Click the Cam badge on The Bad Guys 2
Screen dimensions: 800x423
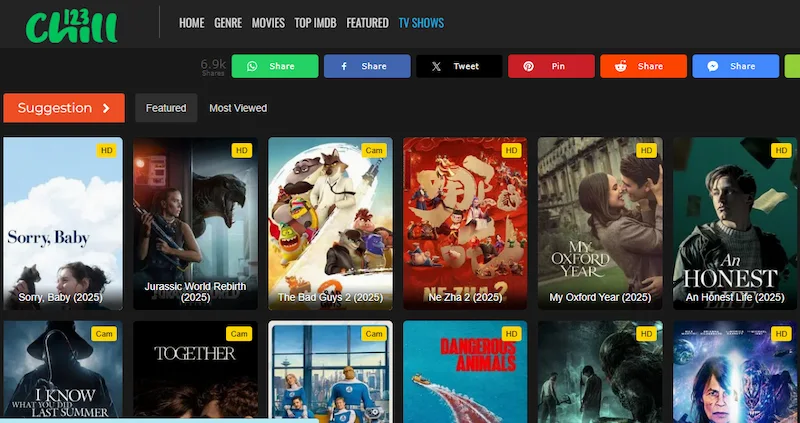(374, 151)
